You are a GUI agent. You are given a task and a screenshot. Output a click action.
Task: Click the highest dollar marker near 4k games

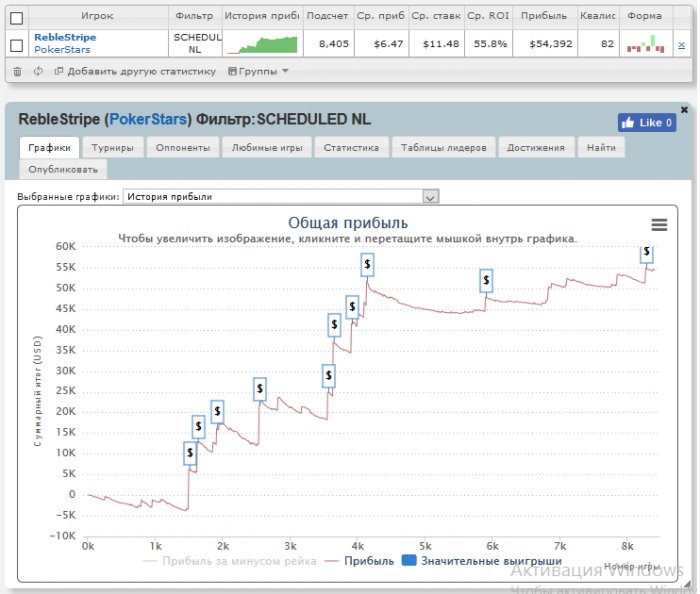click(x=368, y=264)
